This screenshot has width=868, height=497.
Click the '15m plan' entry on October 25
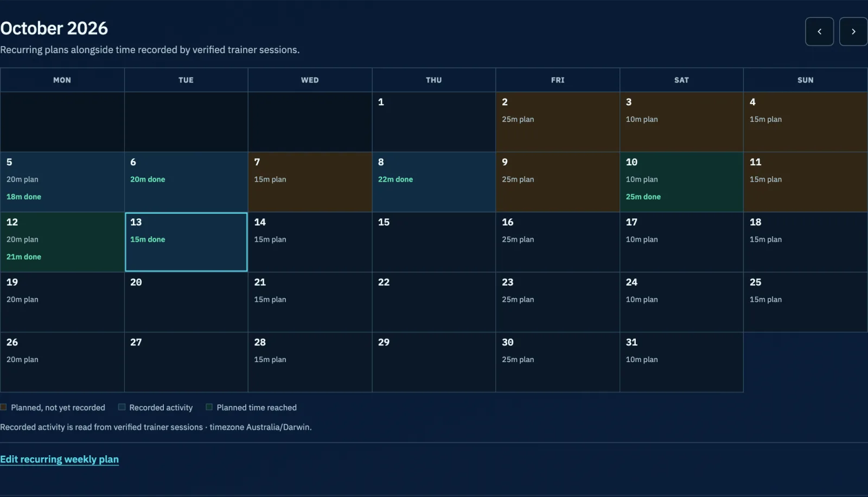(765, 300)
